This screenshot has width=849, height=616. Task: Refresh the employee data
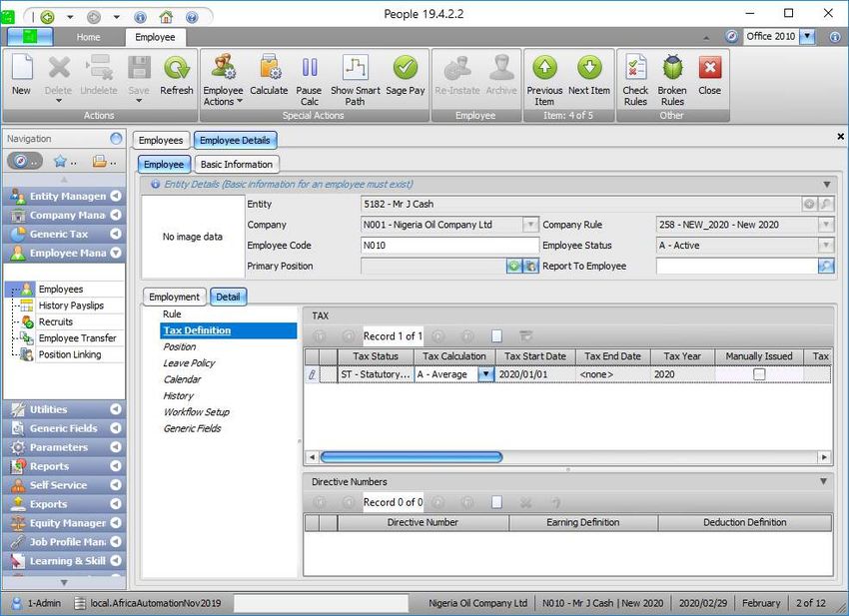pos(176,76)
